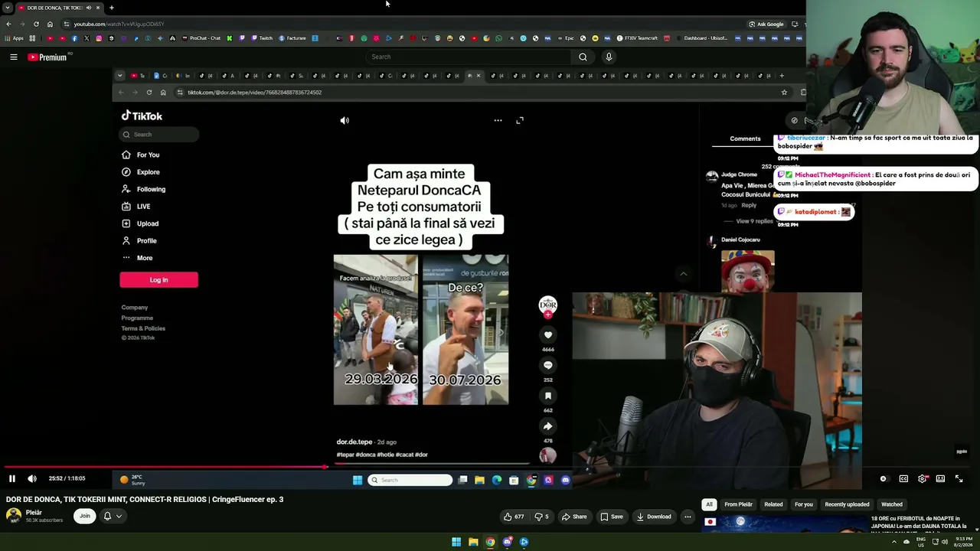Select the 'All' filter chip
The height and width of the screenshot is (551, 980).
710,504
